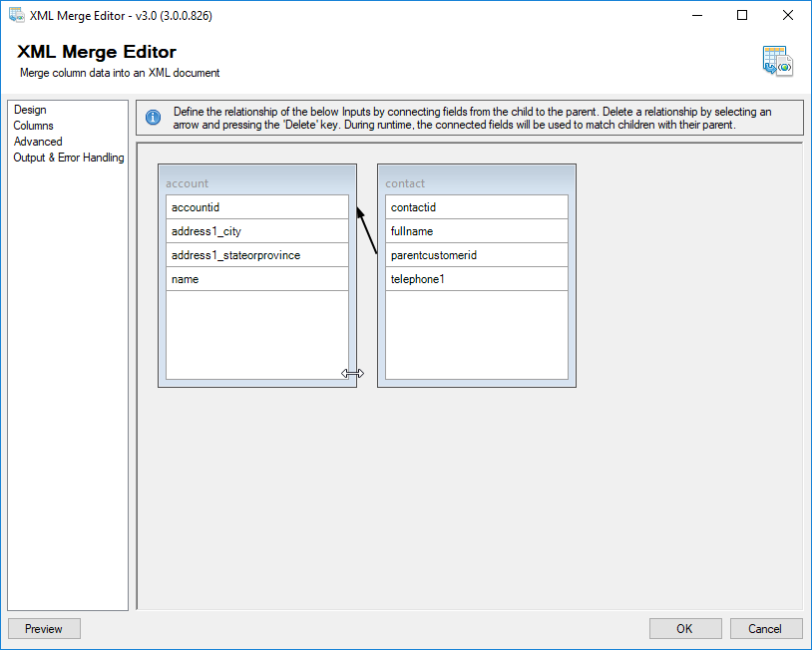Select the relationship arrow between account and contact

[367, 231]
